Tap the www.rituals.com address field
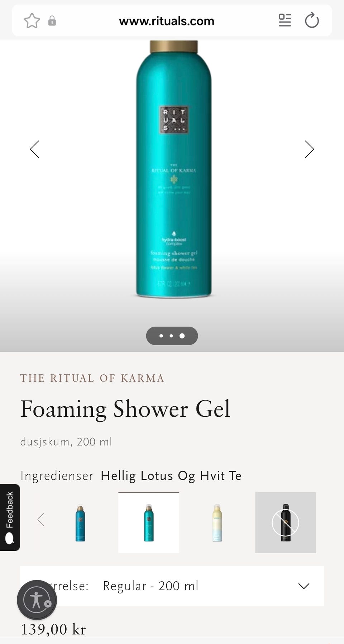The width and height of the screenshot is (344, 644). [x=167, y=21]
